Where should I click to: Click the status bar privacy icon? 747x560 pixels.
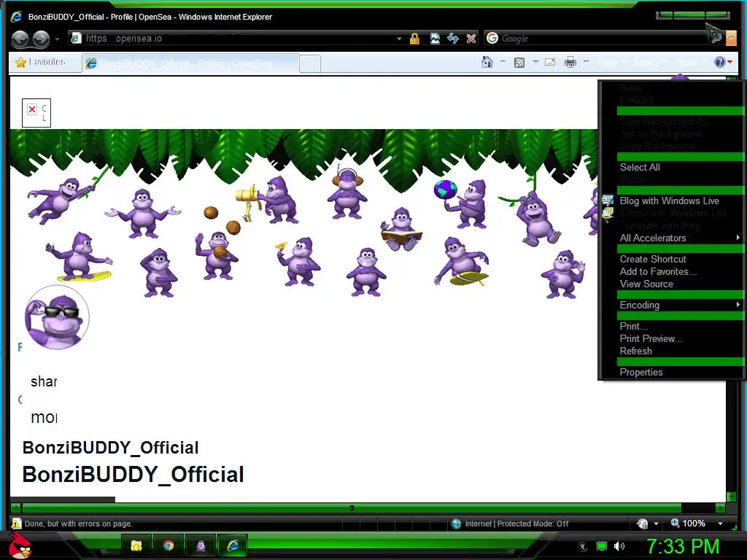click(x=643, y=524)
